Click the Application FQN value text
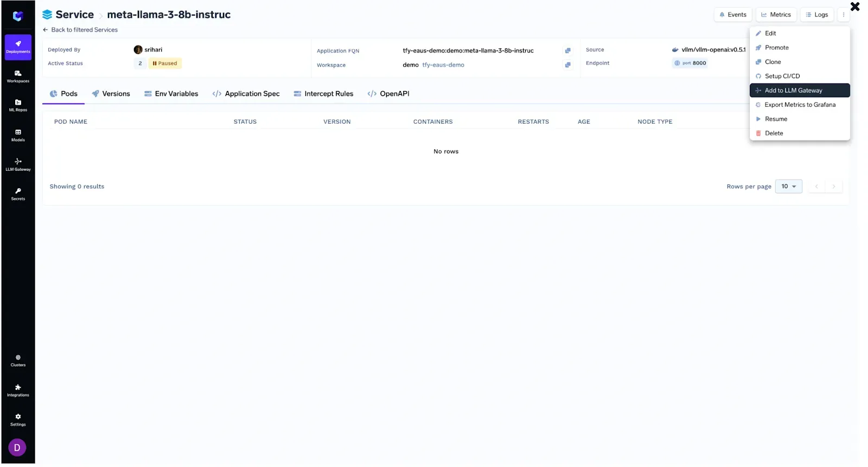Image resolution: width=868 pixels, height=467 pixels. click(x=468, y=50)
